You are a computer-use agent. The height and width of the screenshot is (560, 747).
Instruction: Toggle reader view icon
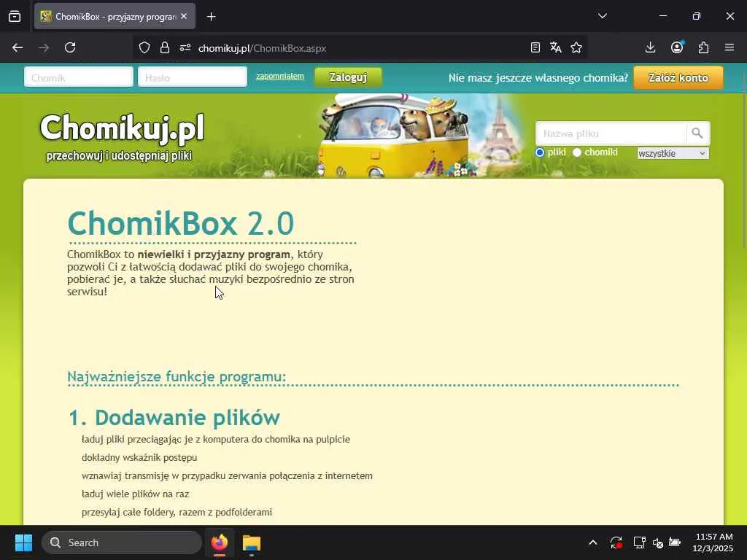click(535, 47)
